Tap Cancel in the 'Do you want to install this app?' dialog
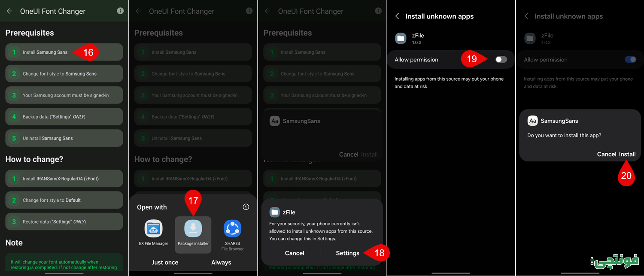The image size is (644, 276). 607,154
